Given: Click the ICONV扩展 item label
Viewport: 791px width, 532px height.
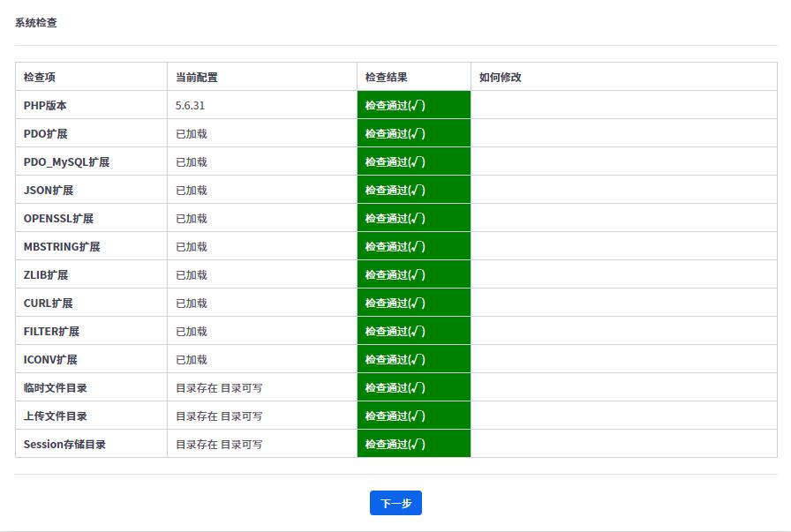Looking at the screenshot, I should click(x=50, y=360).
